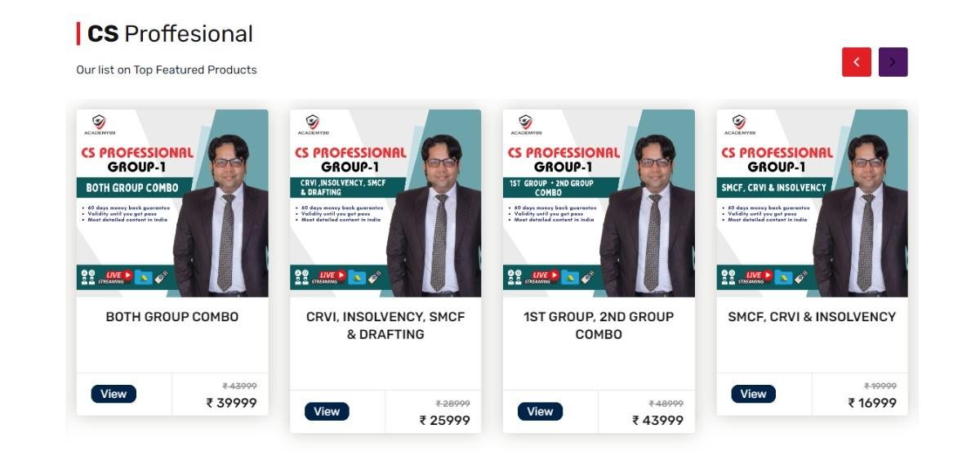Open the SMCF, CRVI & INSOLVENCY title link
Screen dimensions: 980x460
[812, 316]
